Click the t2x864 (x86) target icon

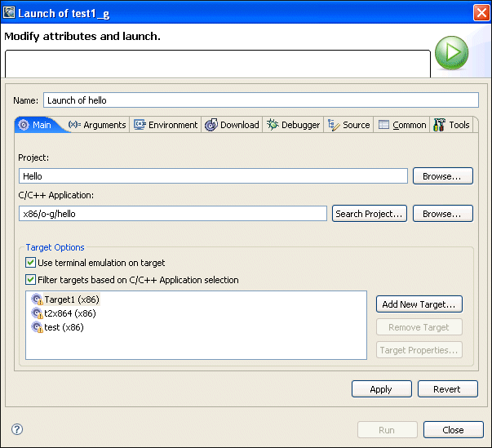click(x=37, y=313)
